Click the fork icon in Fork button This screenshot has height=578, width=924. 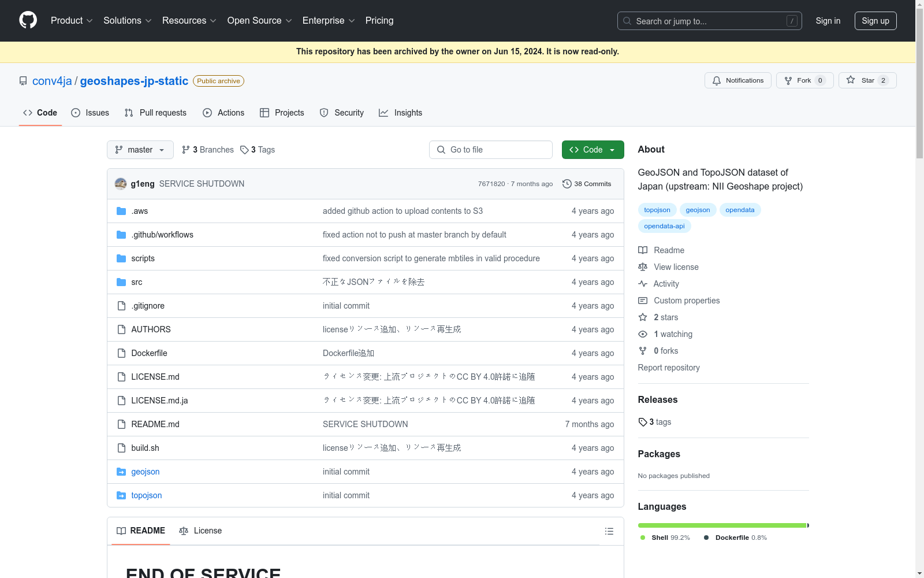pyautogui.click(x=788, y=80)
